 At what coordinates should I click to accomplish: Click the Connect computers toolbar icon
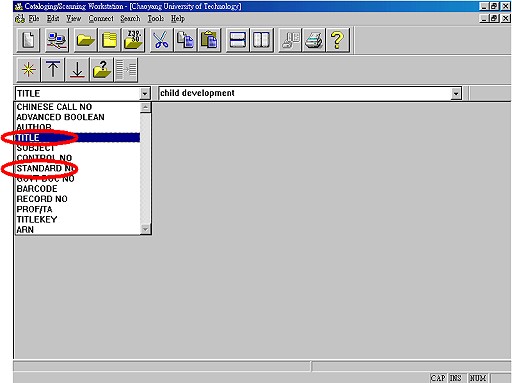(57, 40)
